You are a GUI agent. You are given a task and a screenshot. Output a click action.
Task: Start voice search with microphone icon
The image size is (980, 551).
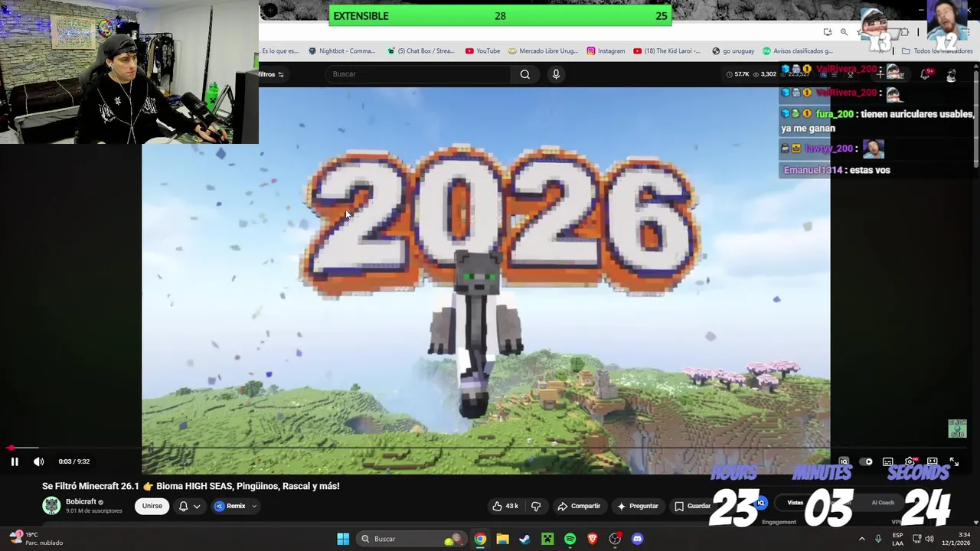[x=556, y=74]
